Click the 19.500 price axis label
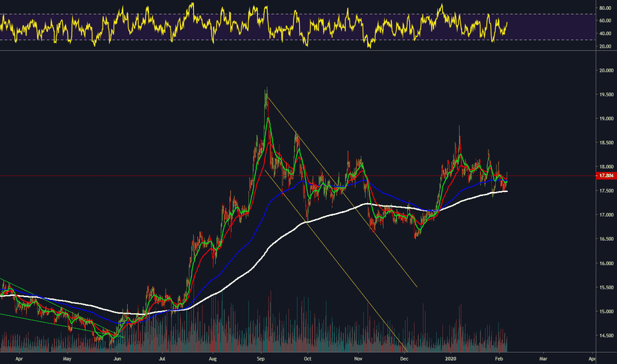This screenshot has width=617, height=364. point(606,95)
